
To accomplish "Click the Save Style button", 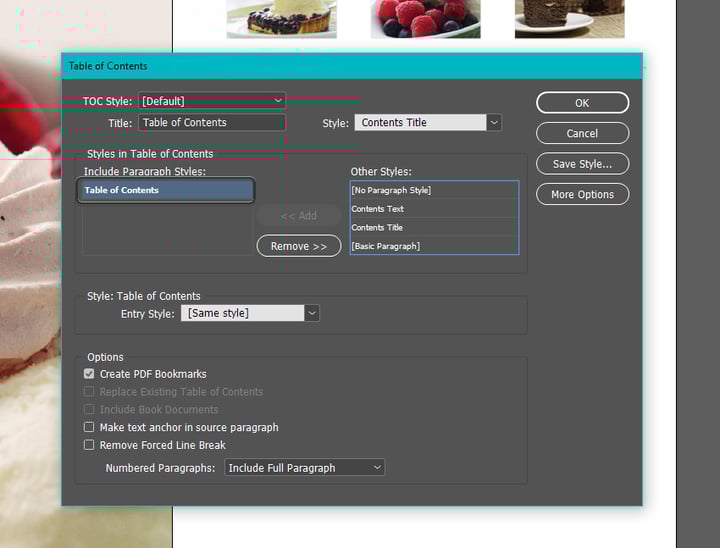I will coord(582,164).
